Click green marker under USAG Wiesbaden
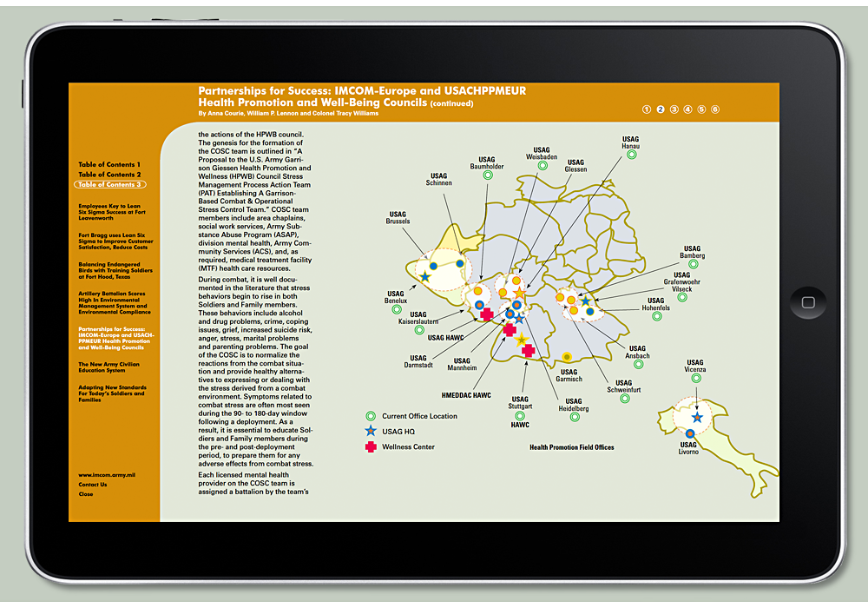Image resolution: width=868 pixels, height=608 pixels. click(x=543, y=166)
